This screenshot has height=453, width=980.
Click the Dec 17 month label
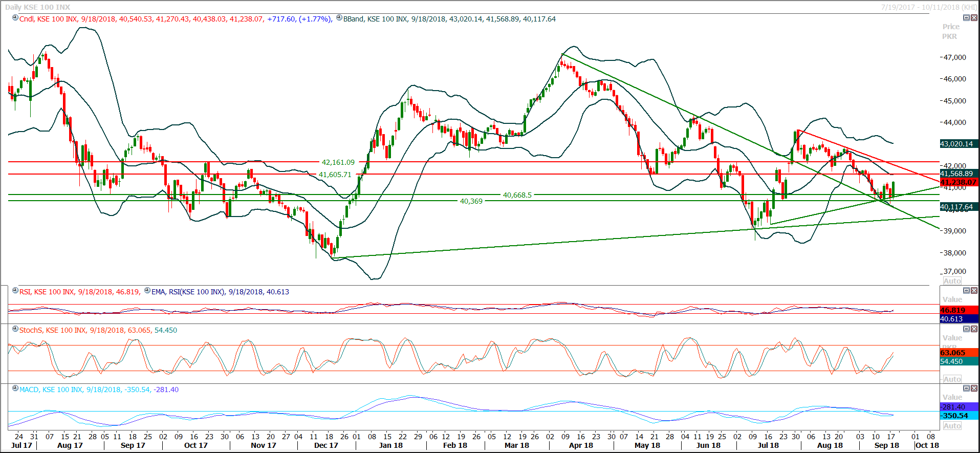(326, 445)
